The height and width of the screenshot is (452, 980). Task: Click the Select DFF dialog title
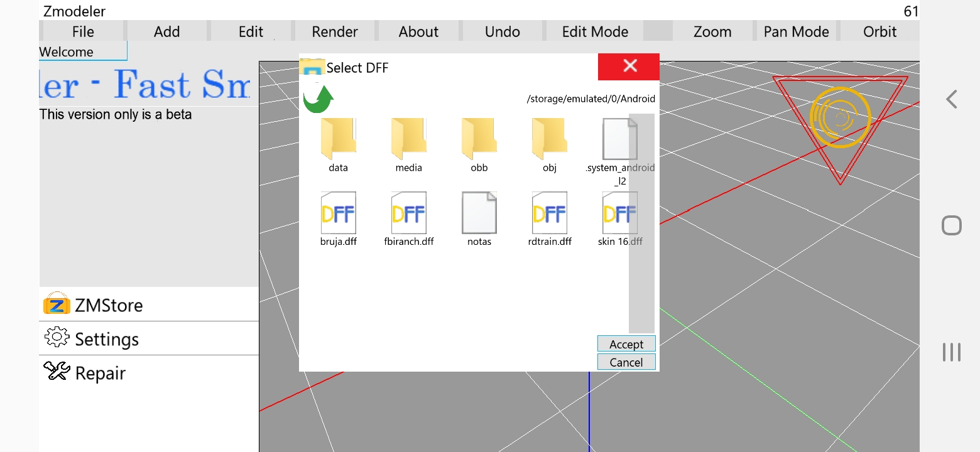[x=357, y=68]
